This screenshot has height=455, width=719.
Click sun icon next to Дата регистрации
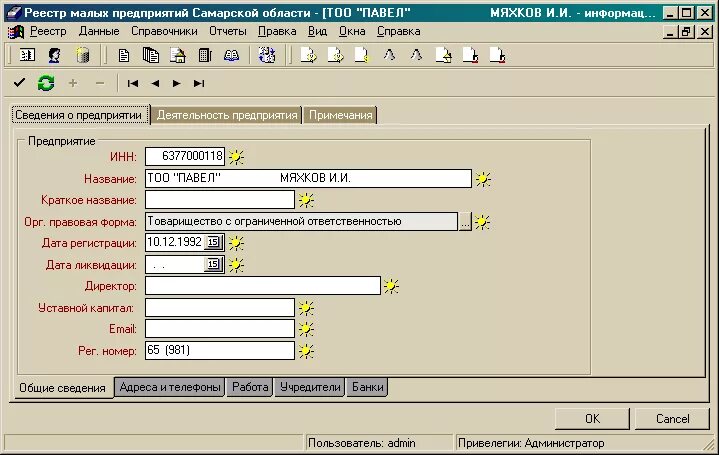pyautogui.click(x=236, y=243)
